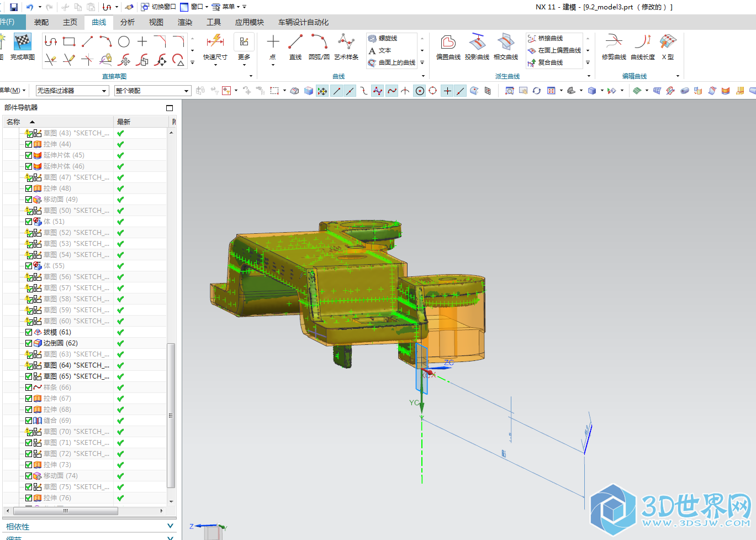The image size is (756, 540).
Task: Click the 最新 column header in navigator
Action: (x=142, y=122)
